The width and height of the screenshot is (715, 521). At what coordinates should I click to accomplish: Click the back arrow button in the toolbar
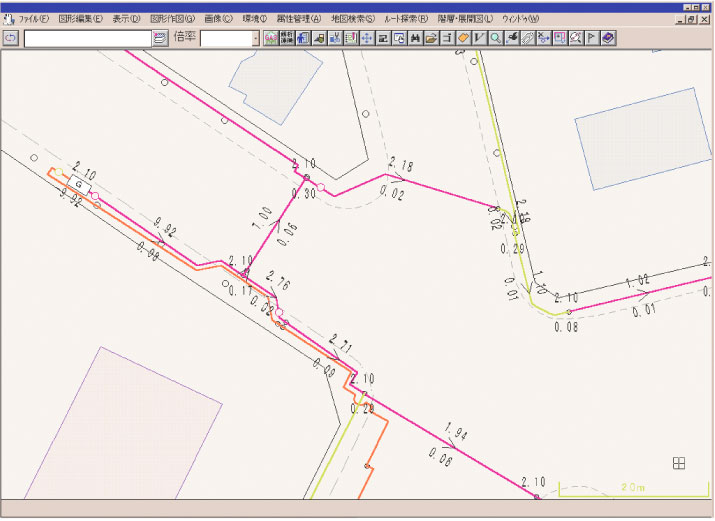[11, 38]
